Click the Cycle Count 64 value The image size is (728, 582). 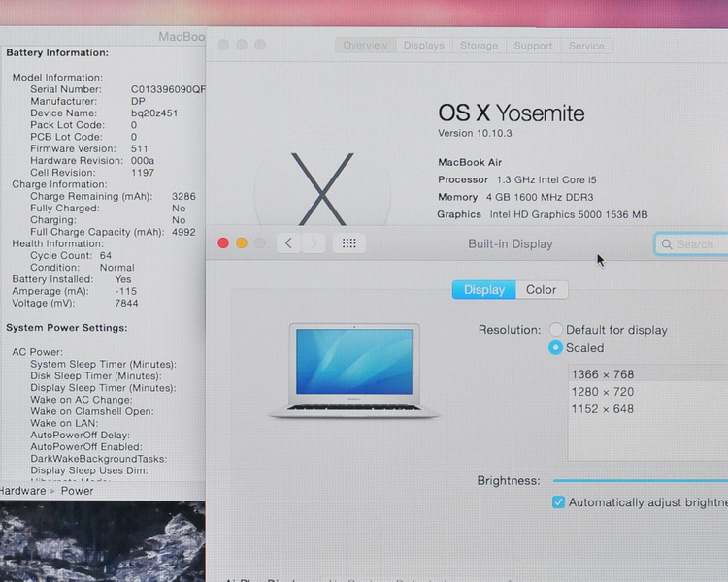coord(106,256)
